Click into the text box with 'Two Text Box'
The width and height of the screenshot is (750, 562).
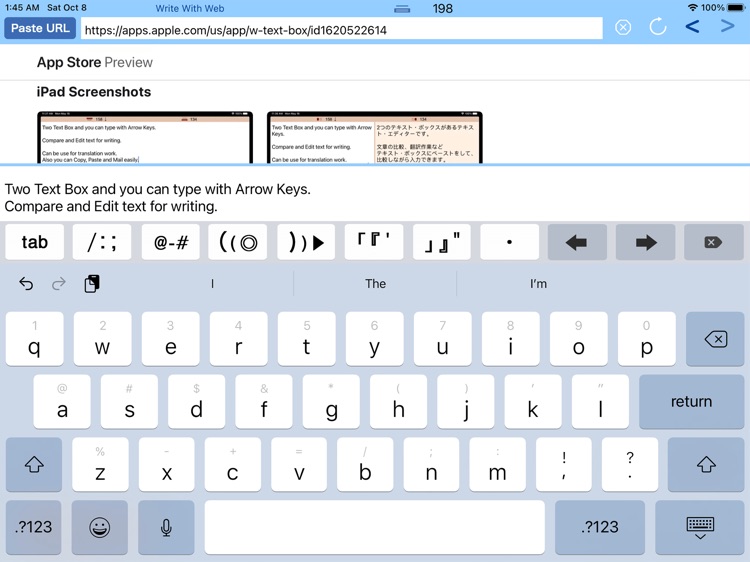click(375, 194)
